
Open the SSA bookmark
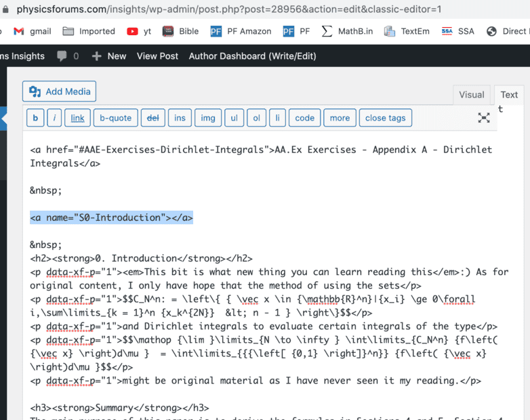(458, 31)
